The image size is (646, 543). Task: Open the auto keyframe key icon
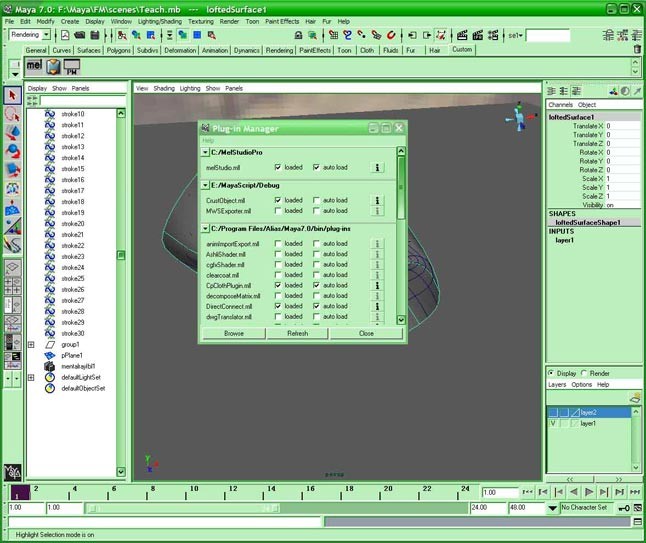pos(622,508)
